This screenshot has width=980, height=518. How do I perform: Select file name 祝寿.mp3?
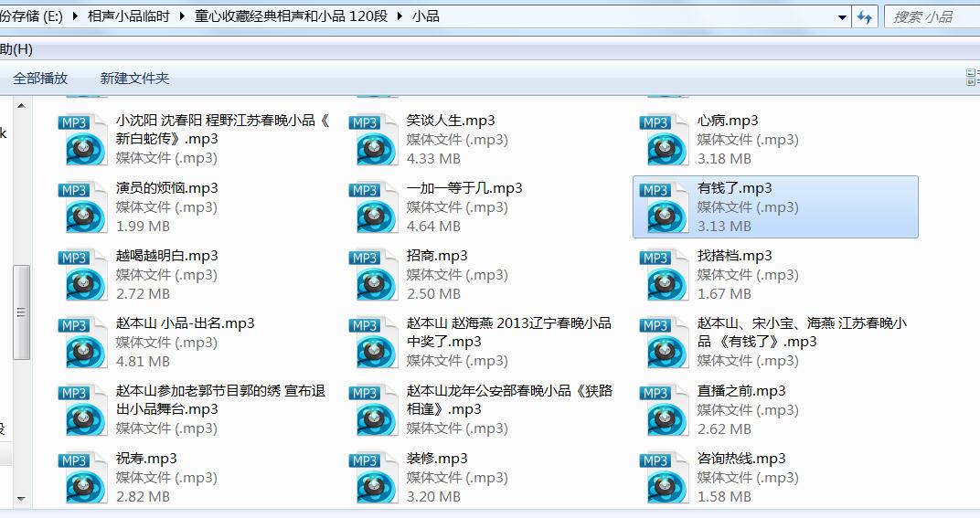click(x=146, y=459)
